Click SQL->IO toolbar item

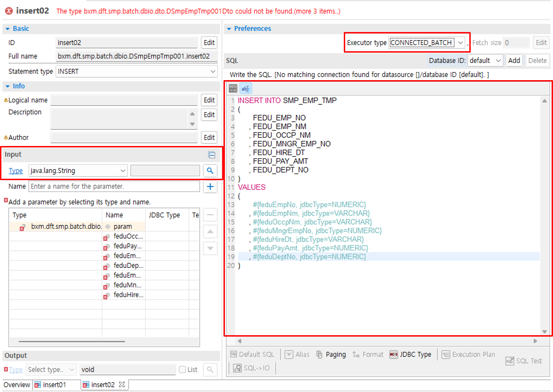click(251, 368)
